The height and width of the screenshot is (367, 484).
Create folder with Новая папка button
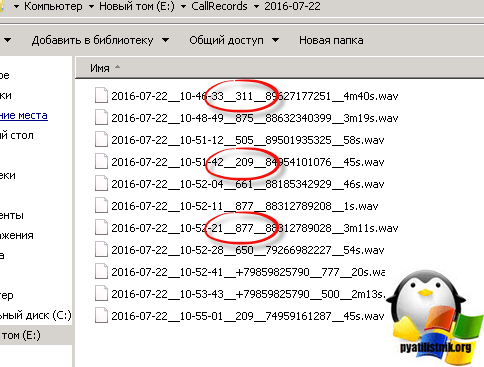[x=331, y=40]
